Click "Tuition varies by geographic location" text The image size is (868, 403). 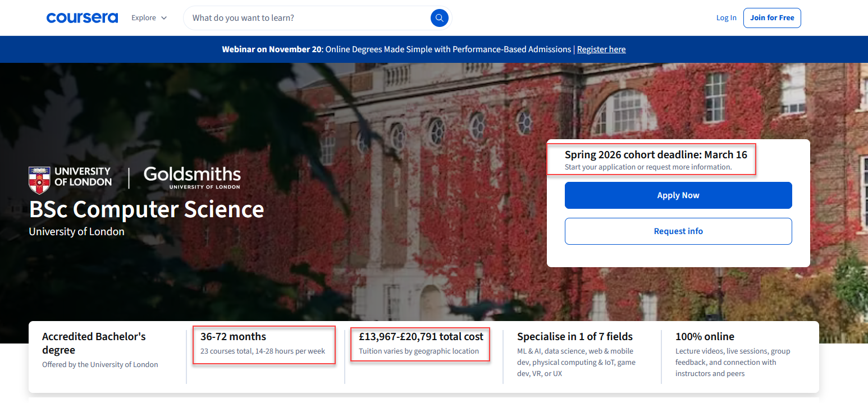pyautogui.click(x=419, y=351)
